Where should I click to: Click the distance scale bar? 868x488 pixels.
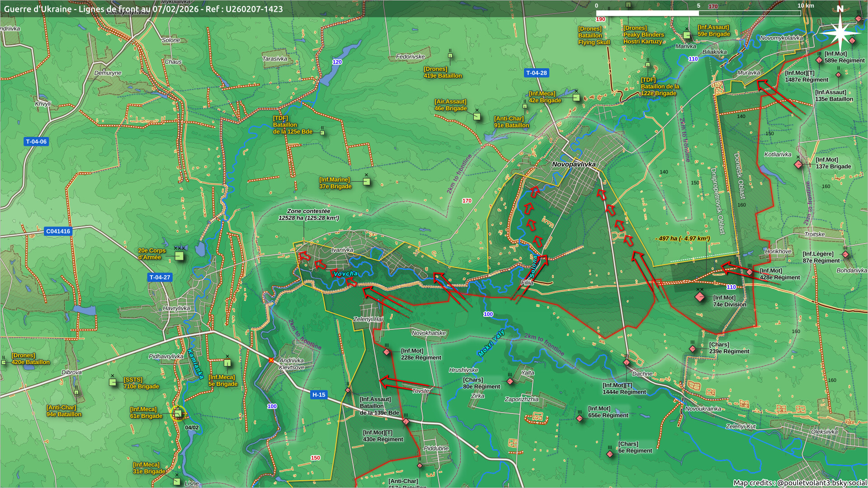[698, 13]
